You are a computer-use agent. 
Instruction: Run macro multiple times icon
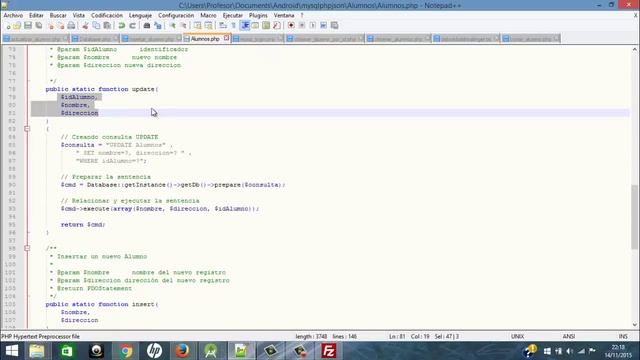[323, 26]
